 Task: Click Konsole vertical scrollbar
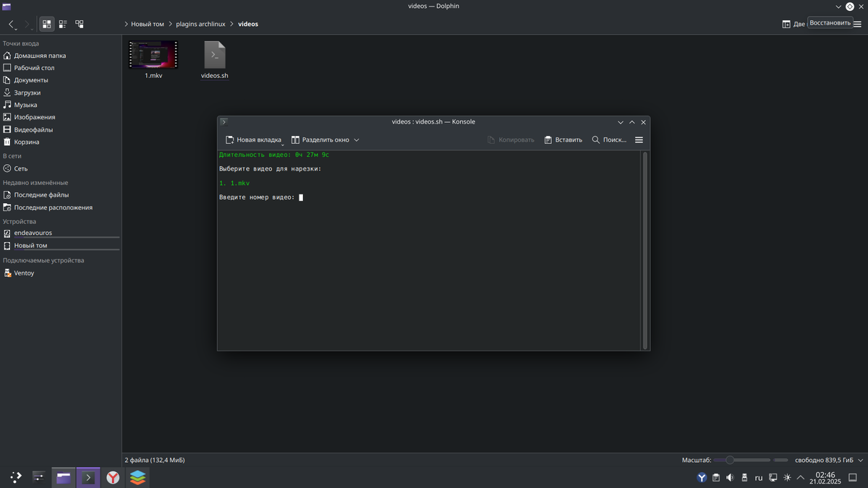click(x=644, y=250)
